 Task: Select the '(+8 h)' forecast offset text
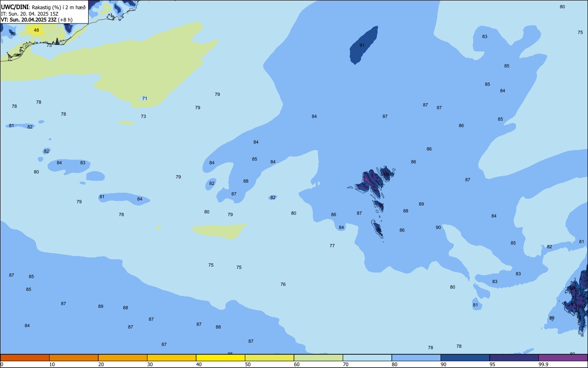[x=65, y=20]
